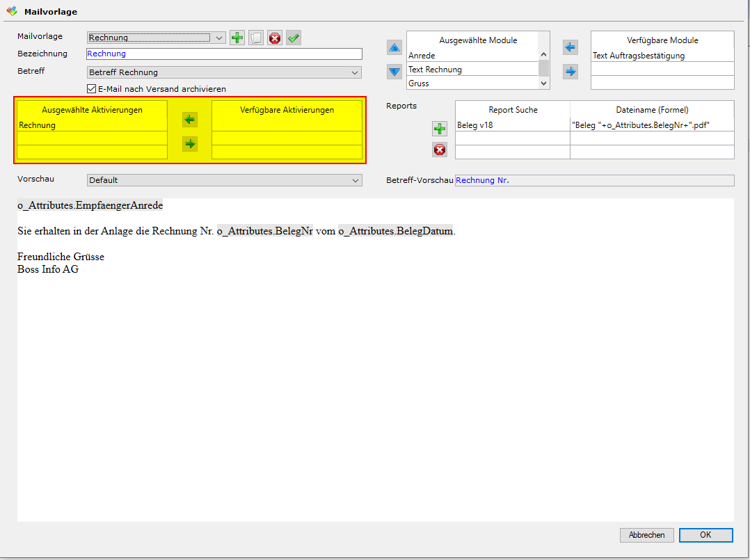Open the Mailvorlage dropdown
This screenshot has width=750, height=560.
tap(219, 38)
